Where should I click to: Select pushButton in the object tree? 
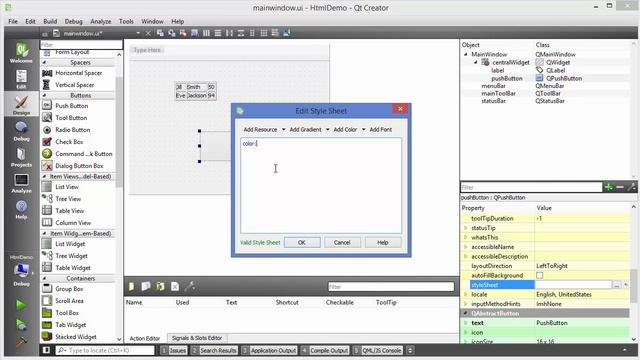(507, 78)
